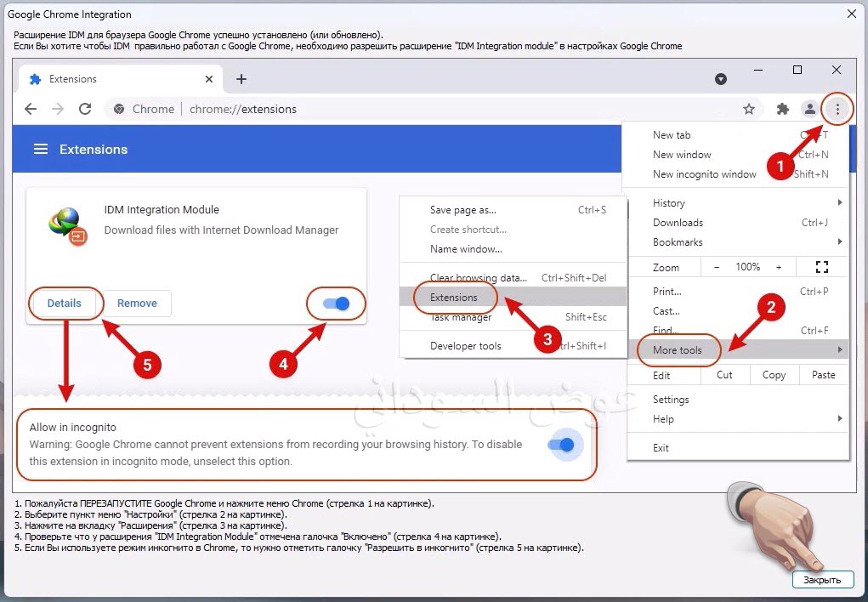This screenshot has height=602, width=868.
Task: Click the Chrome three-dot menu icon
Action: 837,109
